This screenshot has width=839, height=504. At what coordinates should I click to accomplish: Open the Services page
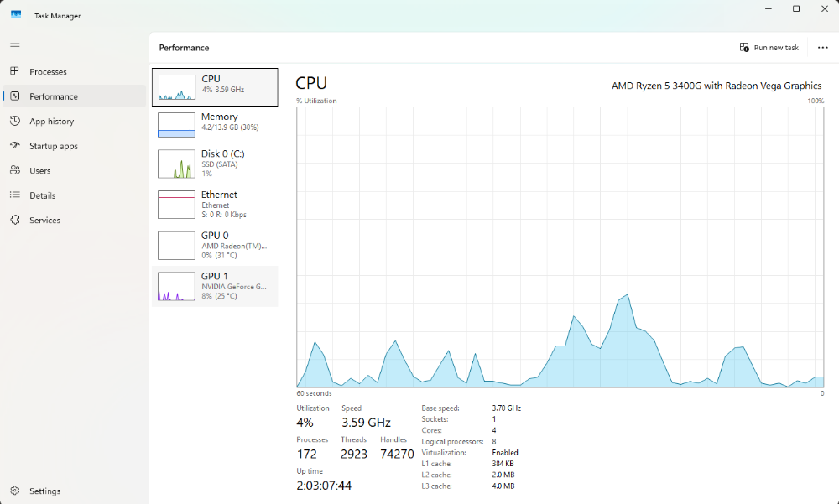pos(75,220)
